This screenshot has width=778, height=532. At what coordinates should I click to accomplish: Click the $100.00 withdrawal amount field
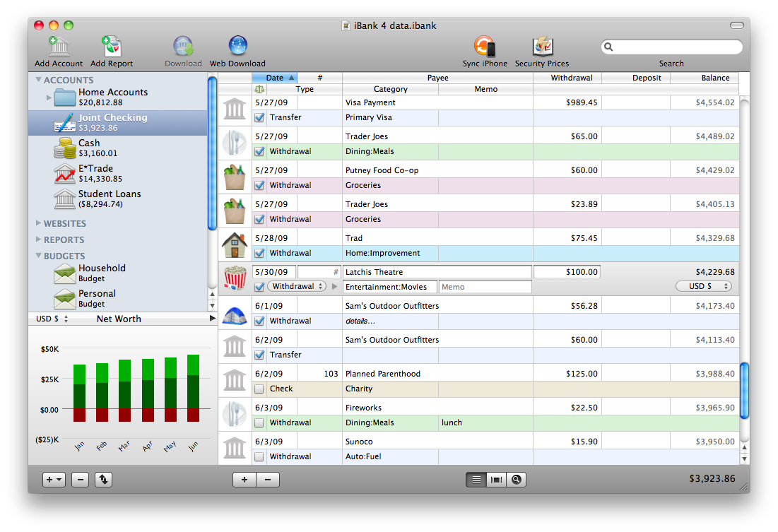(x=567, y=272)
